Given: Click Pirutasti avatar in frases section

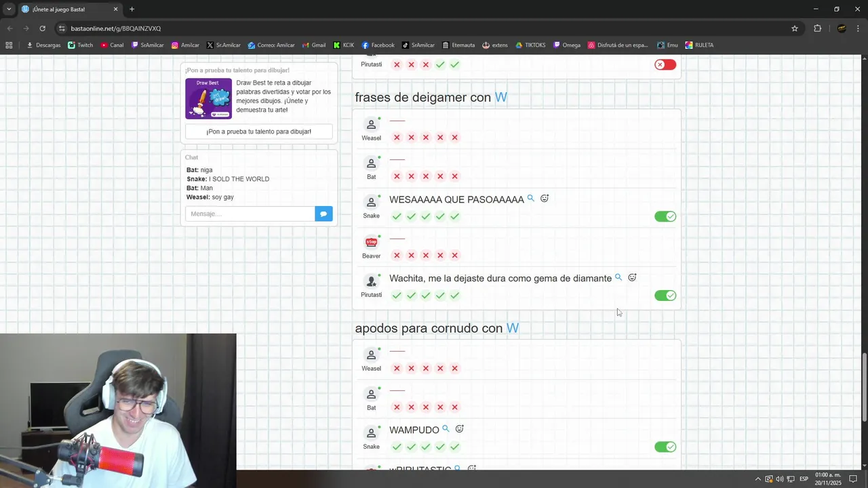Looking at the screenshot, I should point(371,281).
